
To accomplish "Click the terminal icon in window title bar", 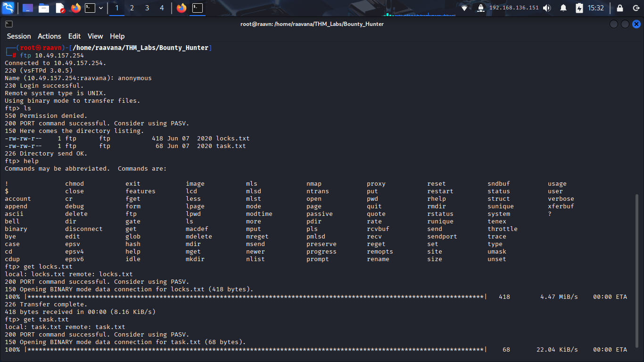I will pos(9,24).
